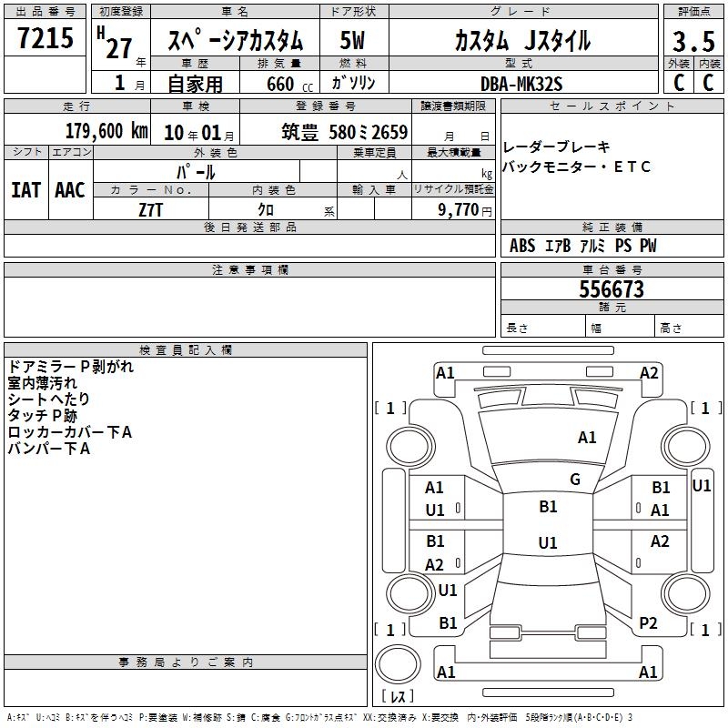Click the IAT shift type cell

point(25,189)
